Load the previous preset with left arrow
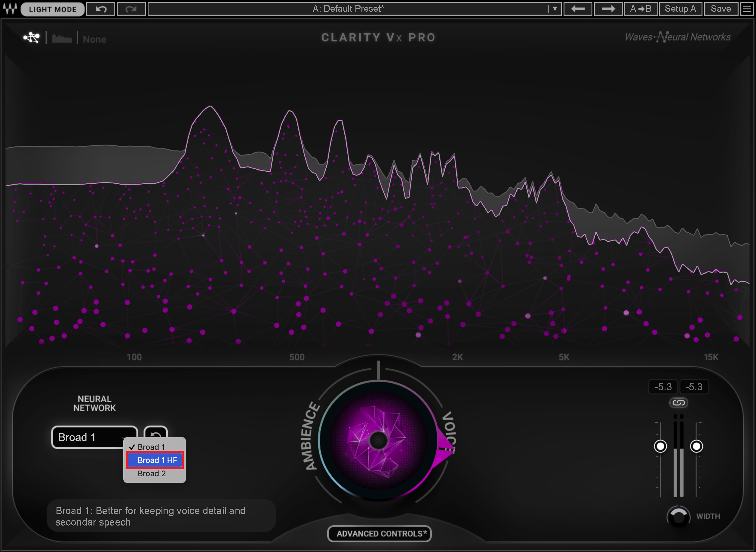 point(578,9)
